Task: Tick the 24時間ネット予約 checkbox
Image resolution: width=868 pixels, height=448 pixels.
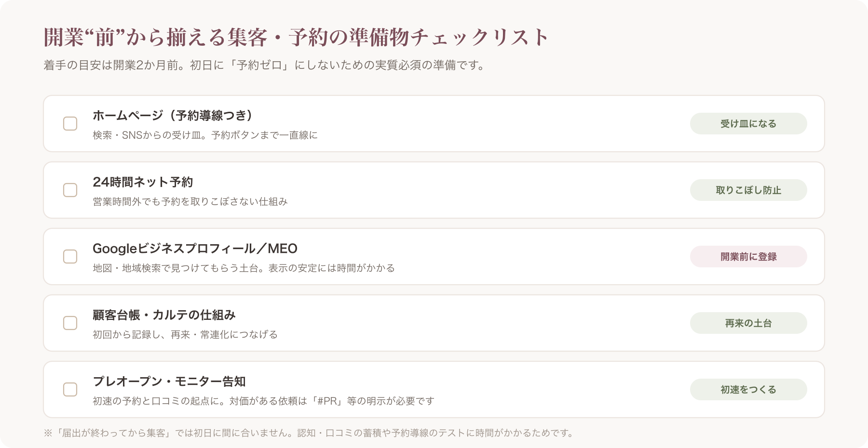Action: click(x=70, y=190)
